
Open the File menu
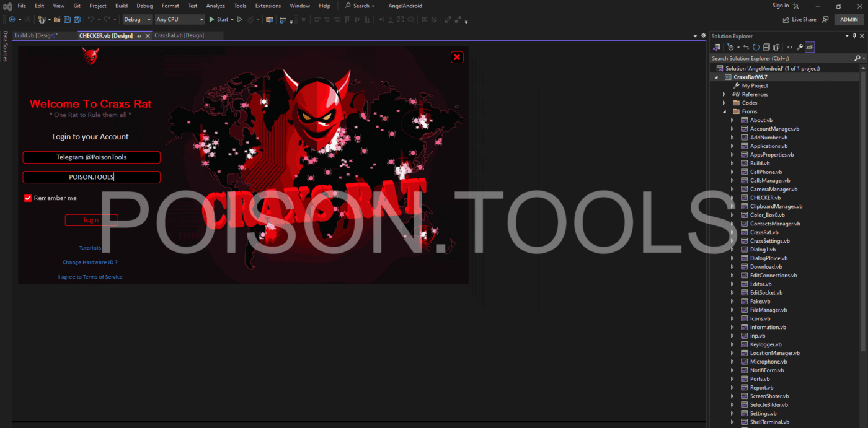pyautogui.click(x=22, y=6)
